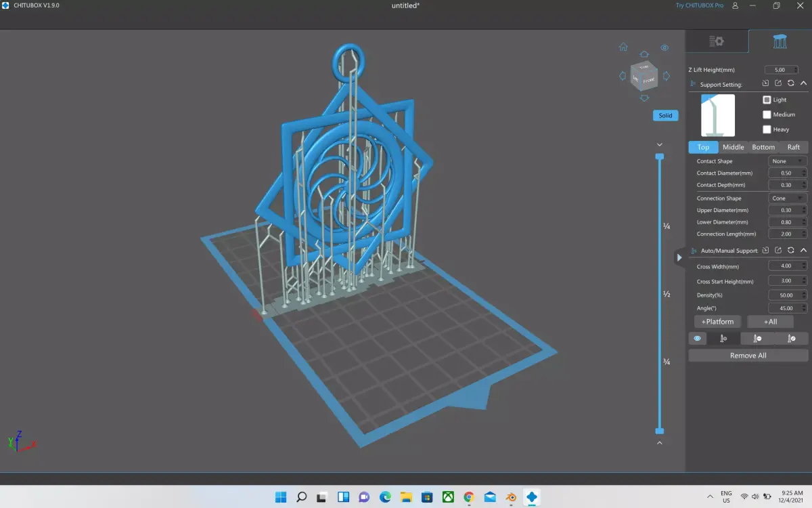Screen dimensions: 812x508
Task: Click the +Platform button
Action: [718, 322]
